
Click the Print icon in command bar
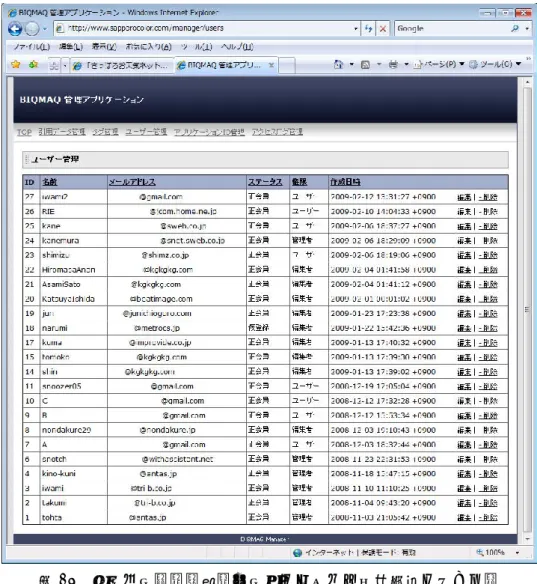[x=393, y=65]
